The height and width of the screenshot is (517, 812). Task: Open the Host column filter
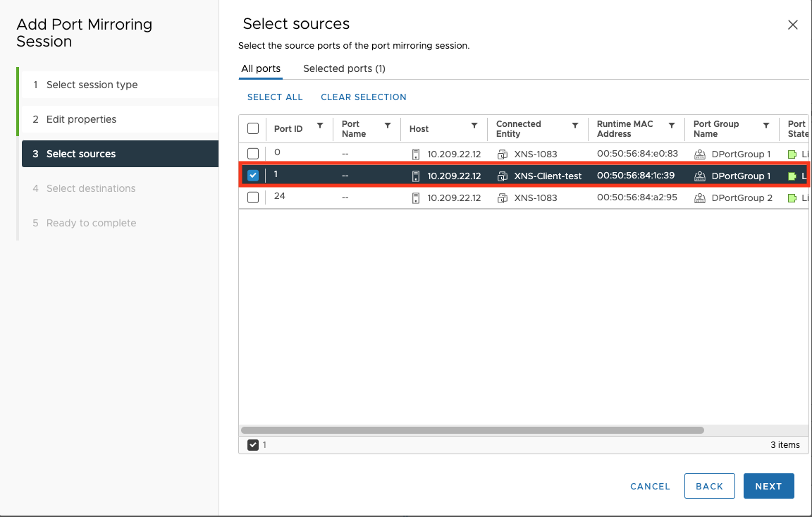coord(474,126)
